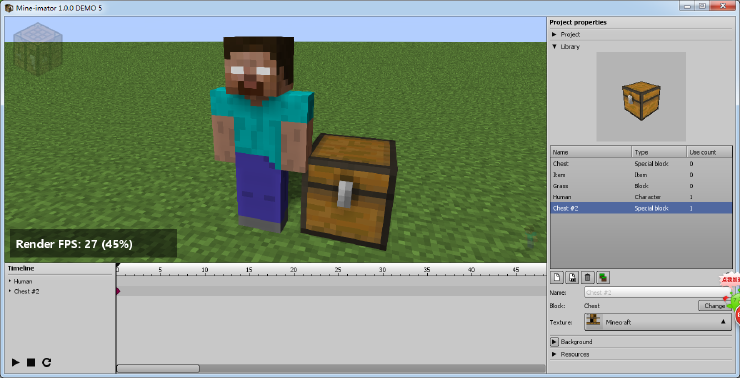This screenshot has width=740, height=378.
Task: Start playback with the play button
Action: (16, 362)
